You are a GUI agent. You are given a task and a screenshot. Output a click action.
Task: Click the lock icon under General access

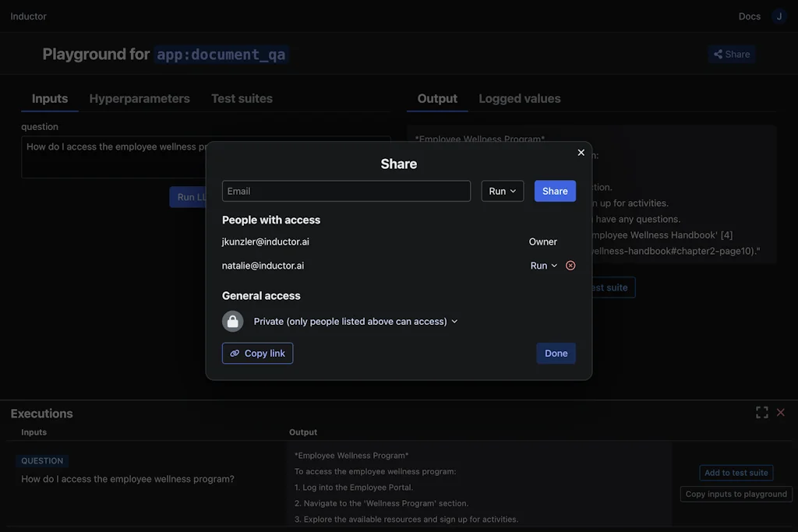[x=232, y=321]
